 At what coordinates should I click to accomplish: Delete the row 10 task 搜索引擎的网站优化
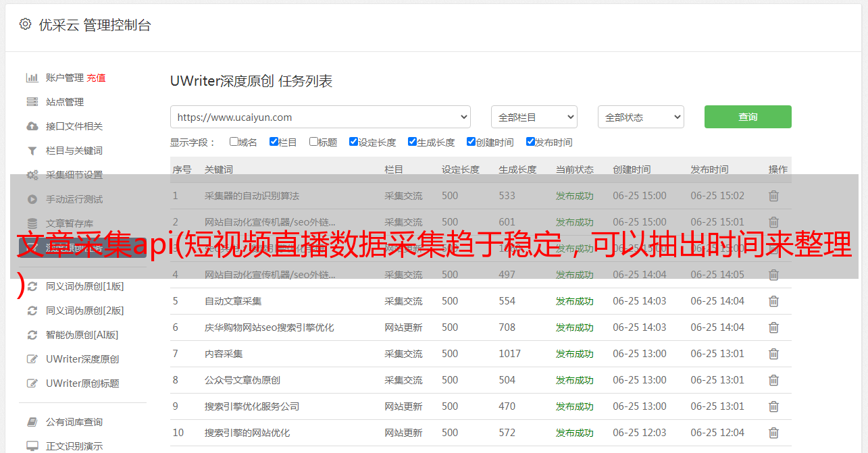pos(774,433)
